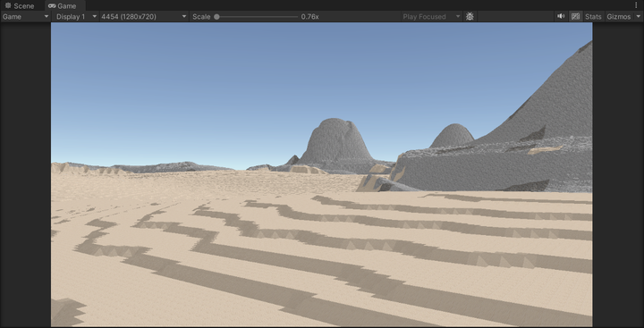The height and width of the screenshot is (328, 644).
Task: Open the 4454 (1280x720) resolution dropdown
Action: 144,16
